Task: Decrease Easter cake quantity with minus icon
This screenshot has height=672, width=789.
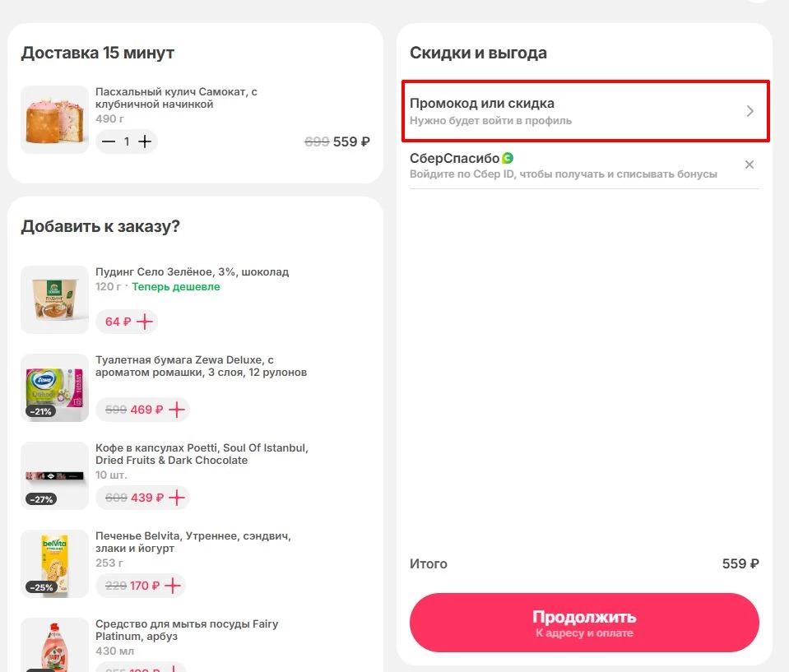Action: [109, 141]
